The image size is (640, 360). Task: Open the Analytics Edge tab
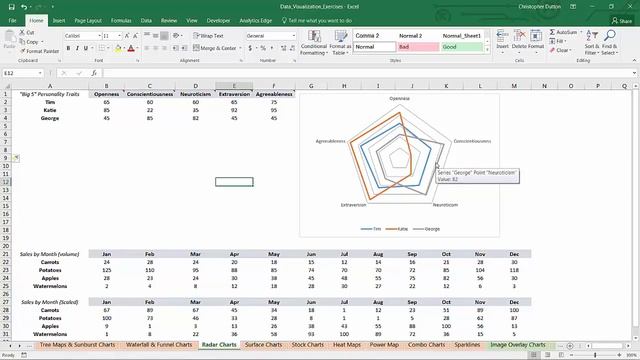point(256,20)
